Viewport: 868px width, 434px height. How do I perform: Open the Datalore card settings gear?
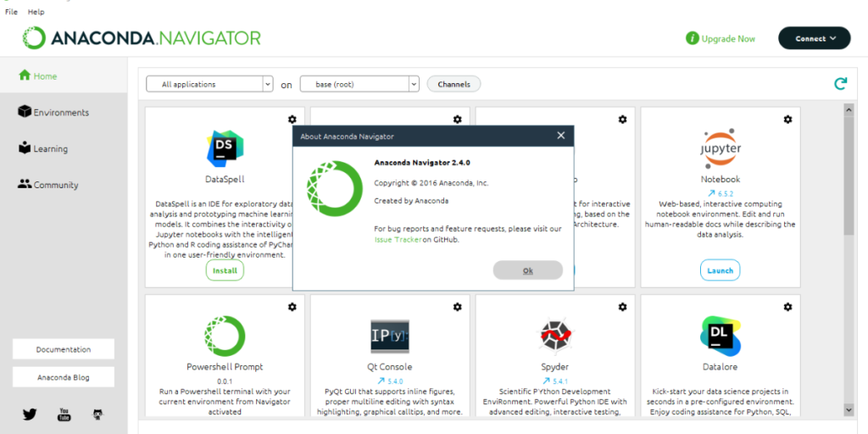(787, 307)
